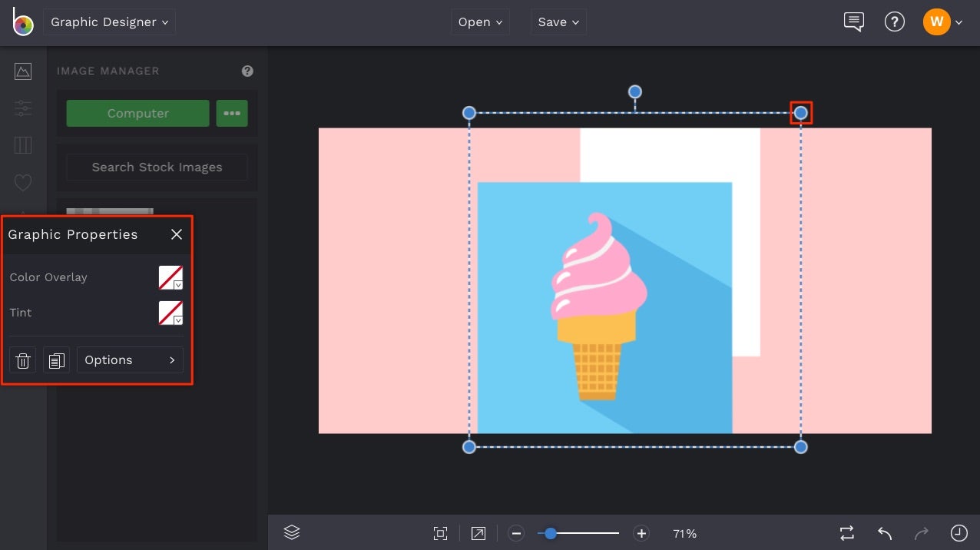Open the templates columns icon in sidebar
The image size is (980, 550).
pyautogui.click(x=23, y=145)
